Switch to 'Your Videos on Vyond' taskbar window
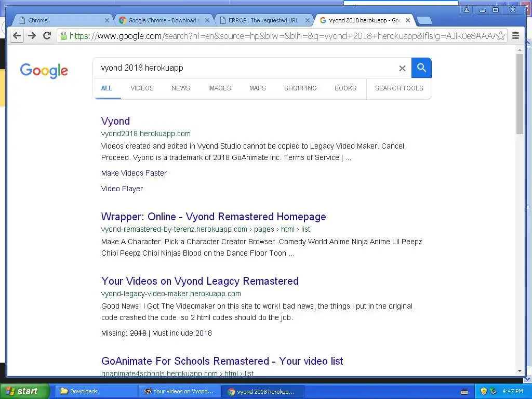 tap(179, 391)
